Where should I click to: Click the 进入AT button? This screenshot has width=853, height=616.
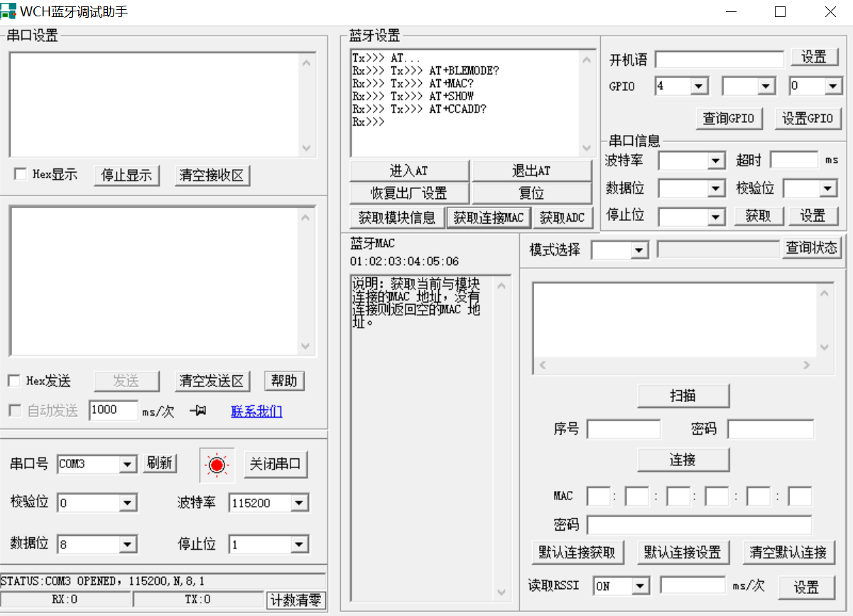[x=408, y=171]
